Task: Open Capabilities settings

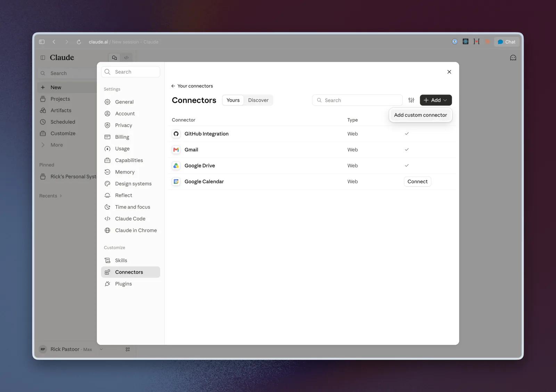Action: pyautogui.click(x=130, y=160)
